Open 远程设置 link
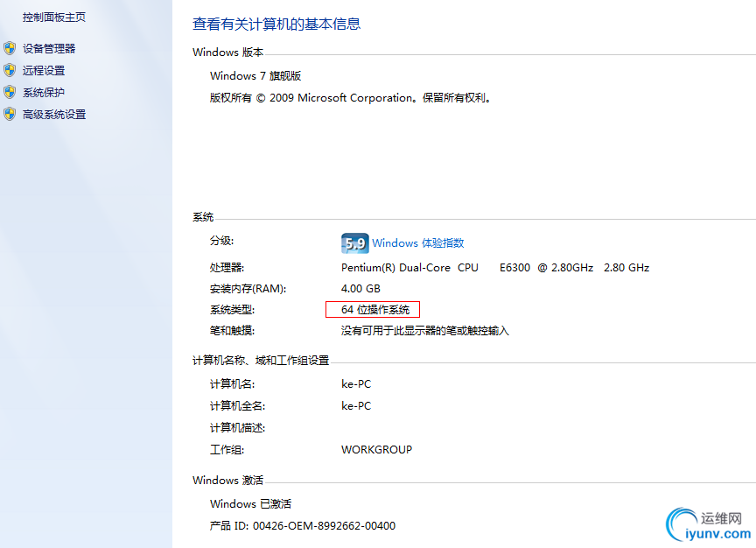 44,70
